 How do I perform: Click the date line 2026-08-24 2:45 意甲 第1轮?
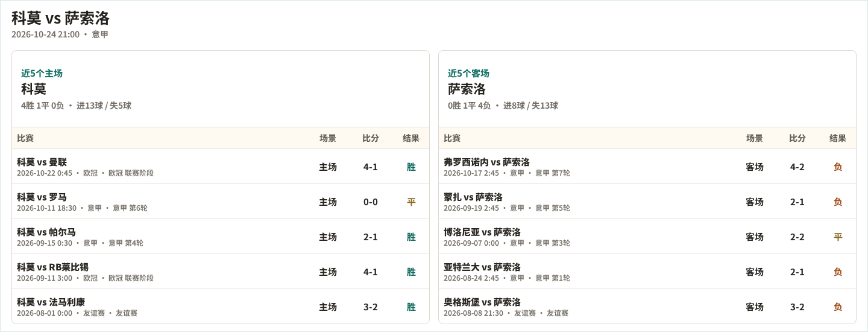pos(507,278)
